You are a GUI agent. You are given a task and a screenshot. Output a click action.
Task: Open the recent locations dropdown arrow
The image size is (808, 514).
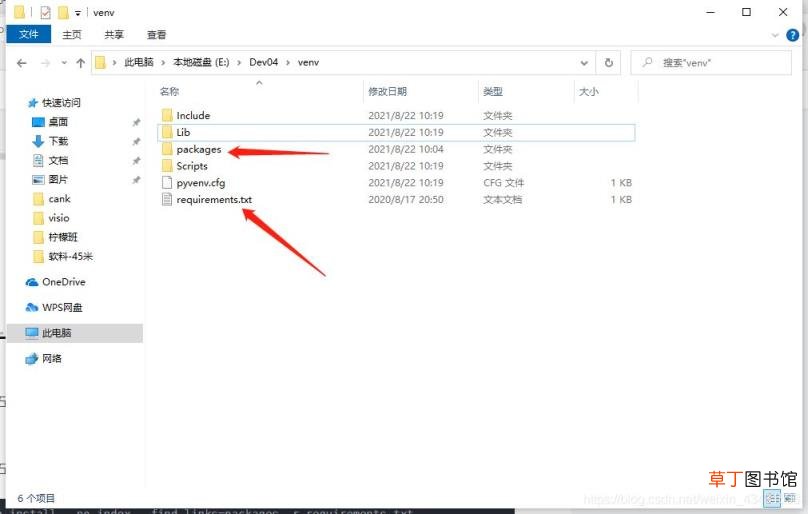[x=64, y=63]
